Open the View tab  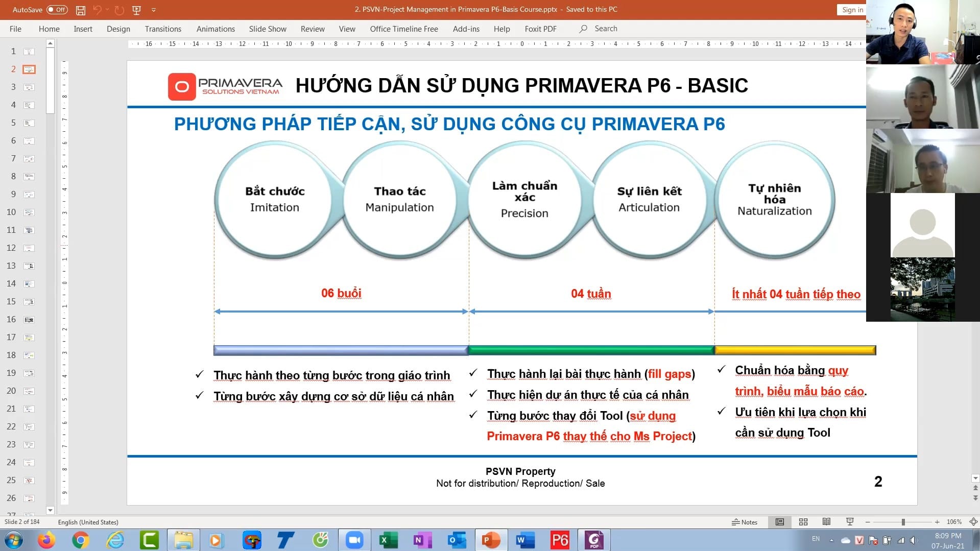tap(347, 29)
